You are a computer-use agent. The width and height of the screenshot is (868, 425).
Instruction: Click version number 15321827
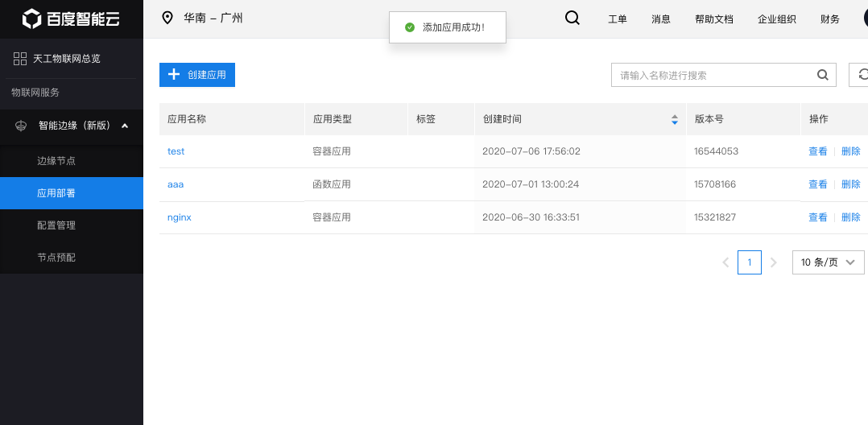click(715, 217)
